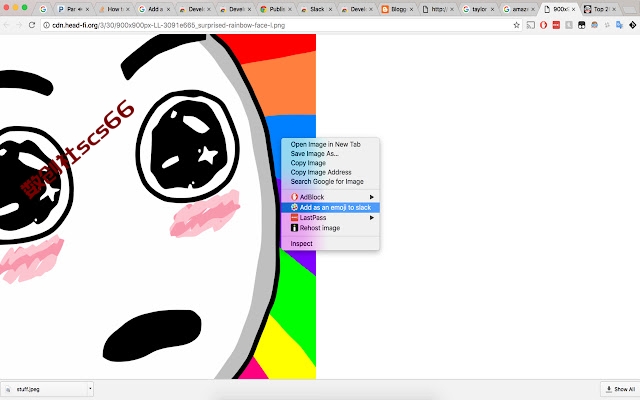Click the Slack emoji extension icon in toolbar
Viewport: 640px width, 400px height.
coord(607,25)
